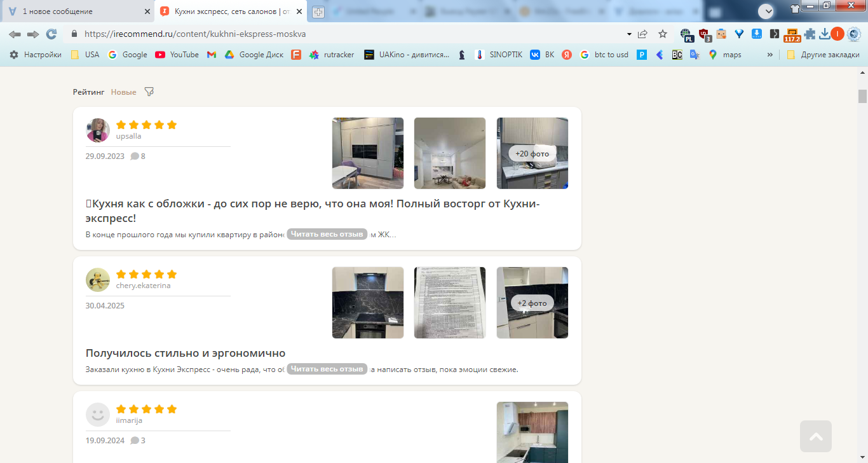Sort reviews by Рейтинг
The image size is (868, 463).
coord(89,92)
